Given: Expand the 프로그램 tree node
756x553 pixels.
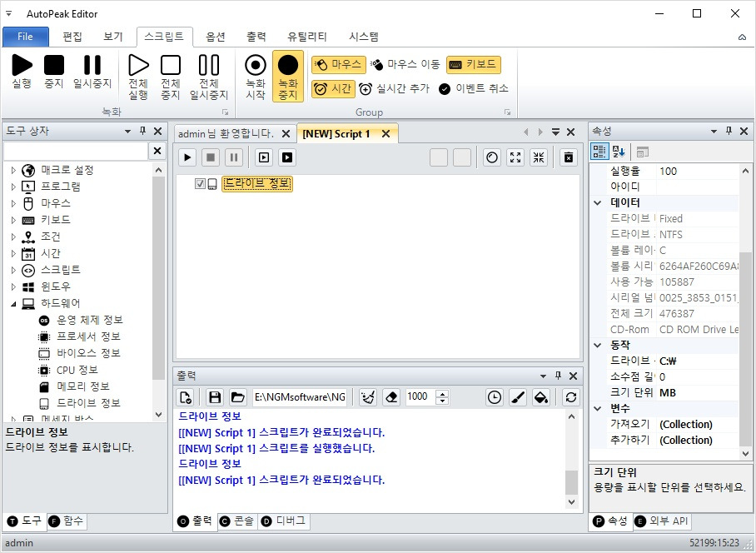Looking at the screenshot, I should (x=13, y=187).
